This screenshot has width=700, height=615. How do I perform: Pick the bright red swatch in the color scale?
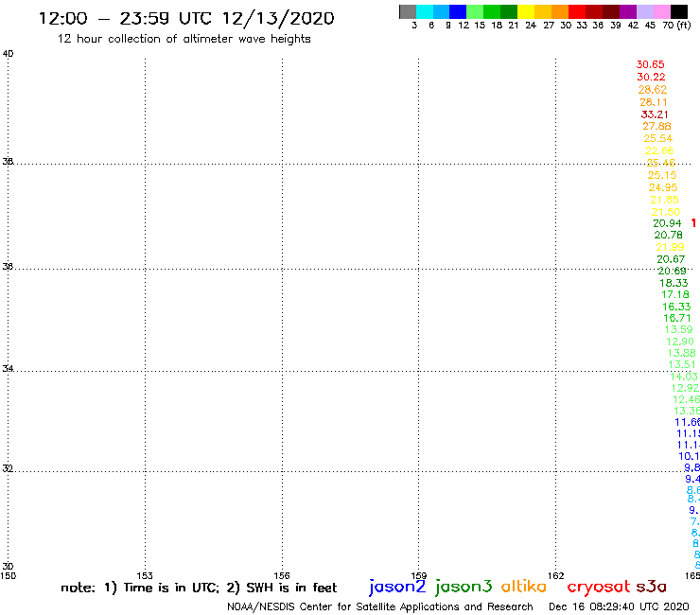[577, 11]
